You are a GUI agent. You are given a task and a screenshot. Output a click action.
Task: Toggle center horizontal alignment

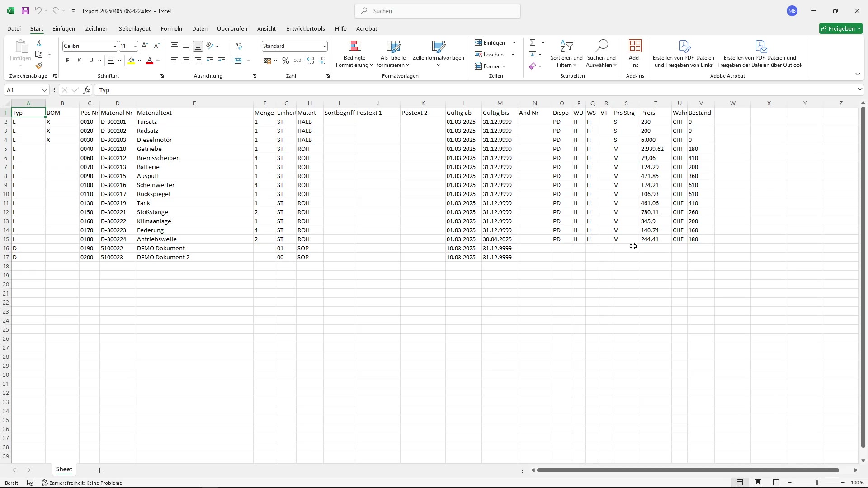point(186,61)
